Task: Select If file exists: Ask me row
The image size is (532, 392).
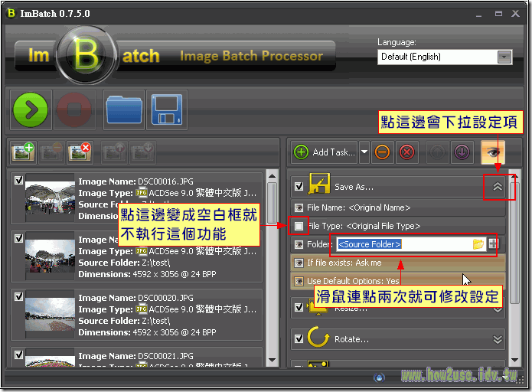Action: tap(398, 263)
